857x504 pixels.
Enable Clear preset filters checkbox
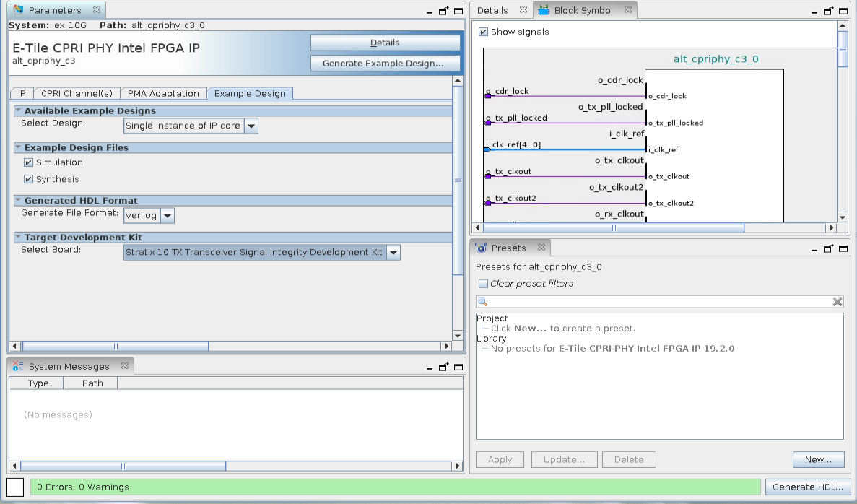point(483,284)
